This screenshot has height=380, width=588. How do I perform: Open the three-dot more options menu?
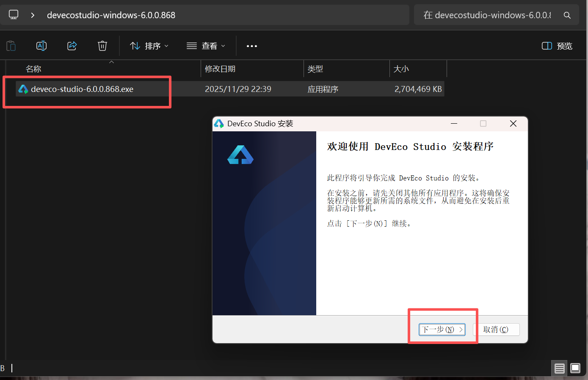pyautogui.click(x=252, y=46)
